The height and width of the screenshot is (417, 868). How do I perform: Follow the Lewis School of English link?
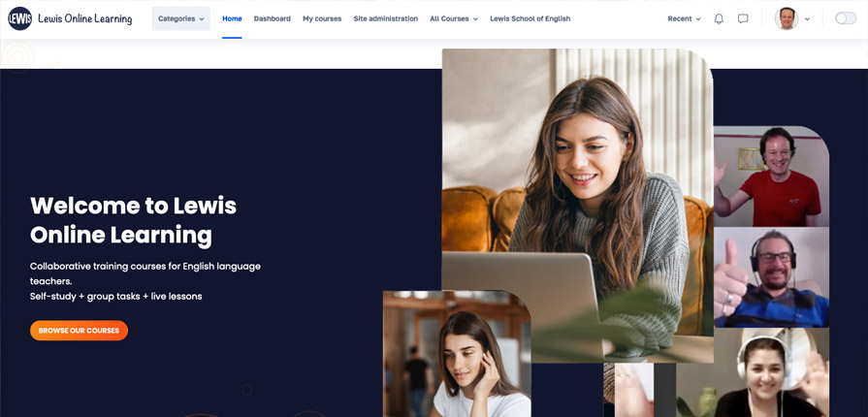click(x=530, y=18)
